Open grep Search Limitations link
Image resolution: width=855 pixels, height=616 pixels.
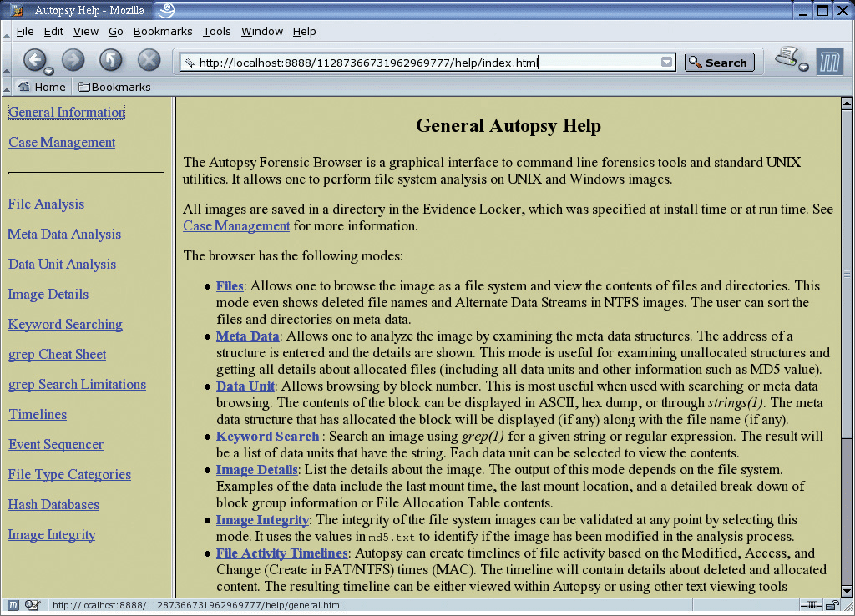point(77,384)
